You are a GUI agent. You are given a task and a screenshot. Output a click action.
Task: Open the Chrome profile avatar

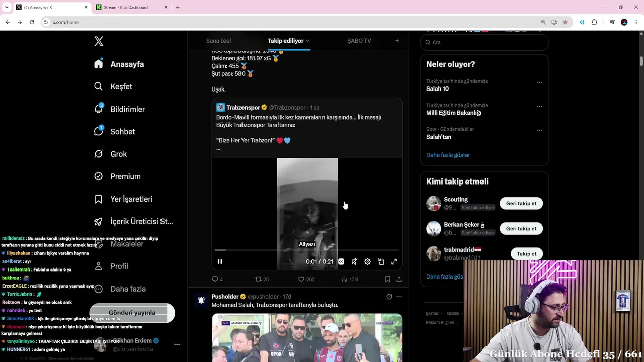point(624,22)
